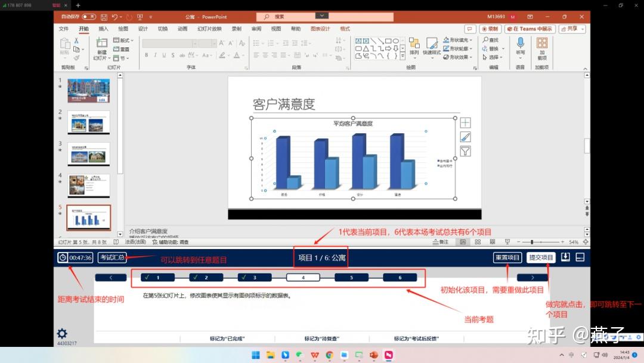Toggle italic formatting
This screenshot has width=644, height=363.
pyautogui.click(x=154, y=54)
